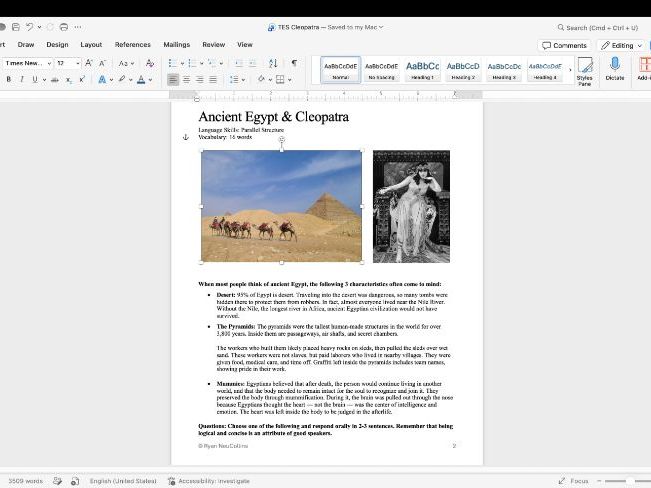The image size is (651, 488).
Task: Toggle Strikethrough formatting
Action: click(x=54, y=79)
